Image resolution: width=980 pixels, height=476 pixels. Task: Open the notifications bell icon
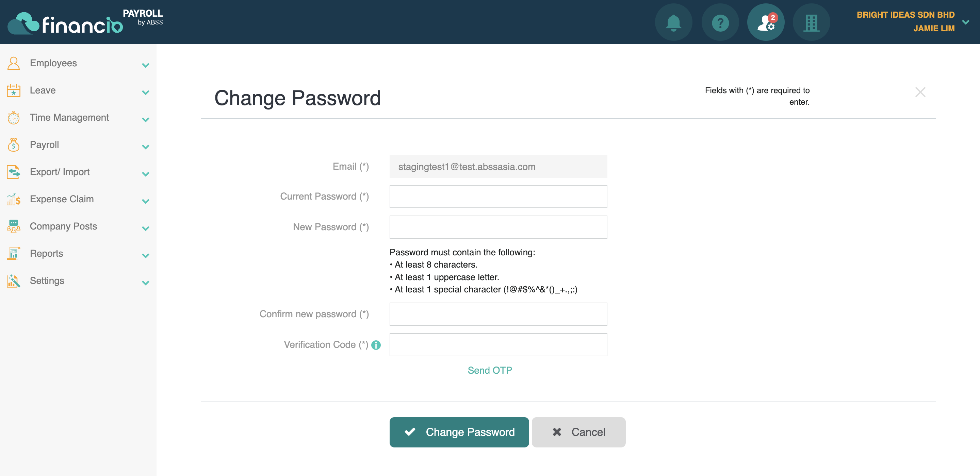coord(673,22)
